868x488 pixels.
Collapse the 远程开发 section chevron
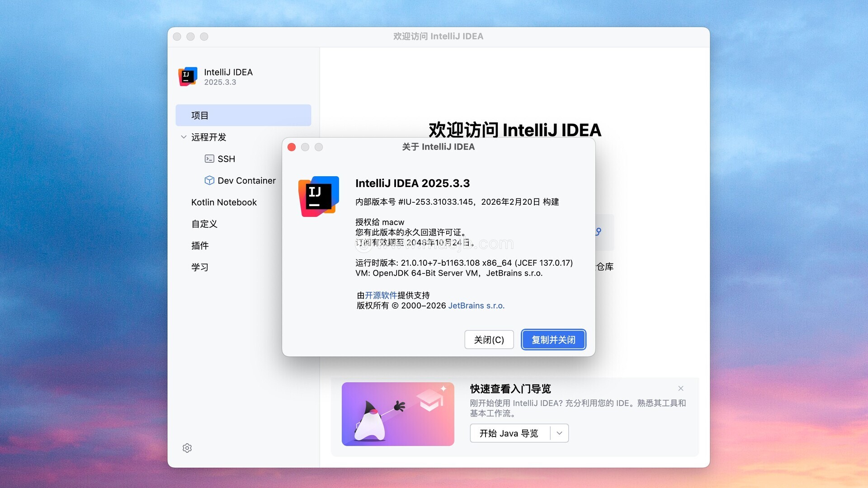(184, 137)
